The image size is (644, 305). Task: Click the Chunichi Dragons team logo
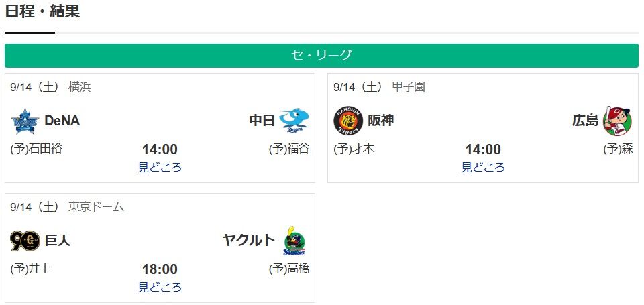pos(294,121)
